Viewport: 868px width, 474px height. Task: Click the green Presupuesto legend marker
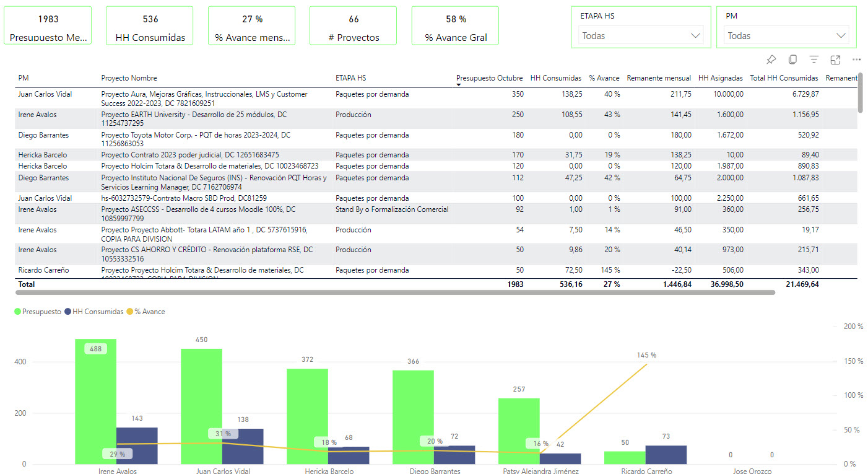pos(17,312)
